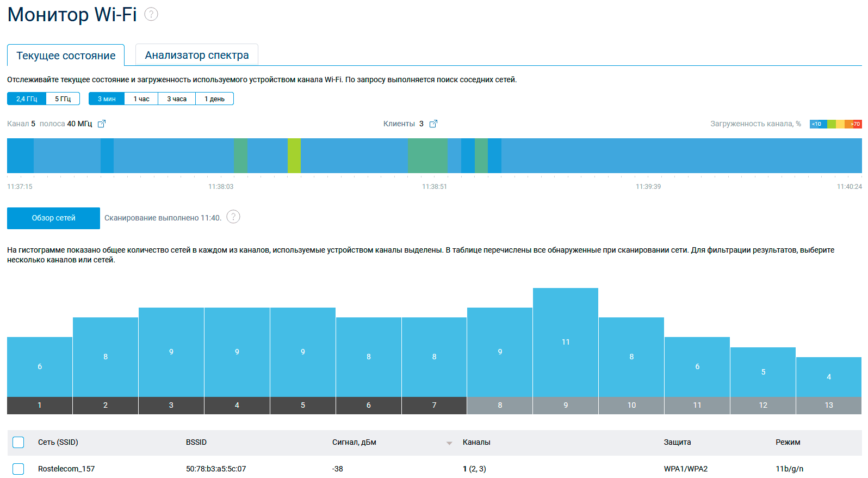Tick the checkbox for Rostelecom_157 network
Viewport: 868px width, 478px height.
(18, 469)
